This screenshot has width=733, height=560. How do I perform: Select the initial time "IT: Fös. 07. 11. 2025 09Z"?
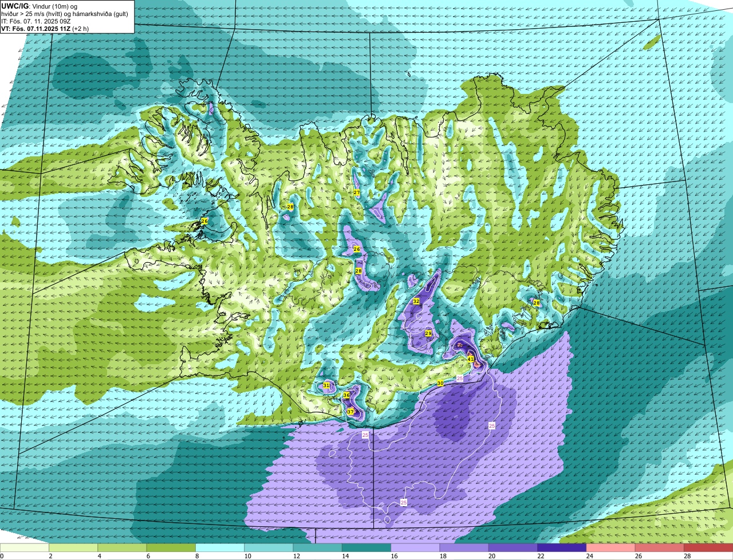click(36, 21)
